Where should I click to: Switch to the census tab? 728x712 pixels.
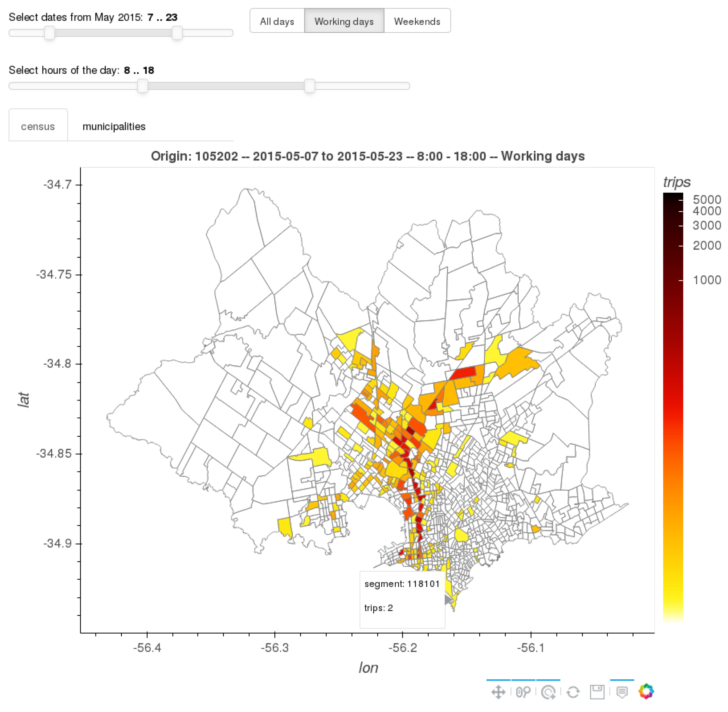(x=38, y=126)
